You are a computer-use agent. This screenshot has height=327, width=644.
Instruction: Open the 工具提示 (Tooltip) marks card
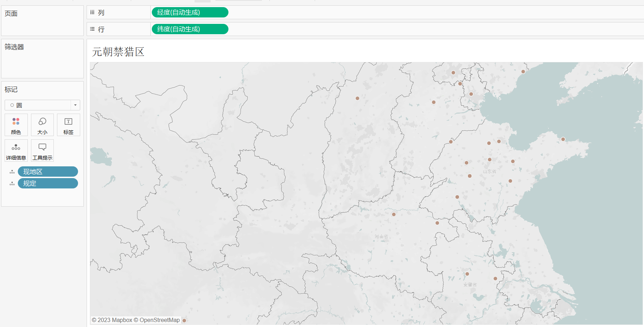42,151
